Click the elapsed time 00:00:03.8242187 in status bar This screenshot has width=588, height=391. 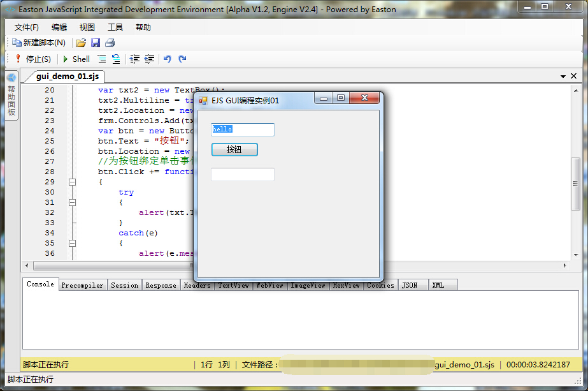click(538, 365)
